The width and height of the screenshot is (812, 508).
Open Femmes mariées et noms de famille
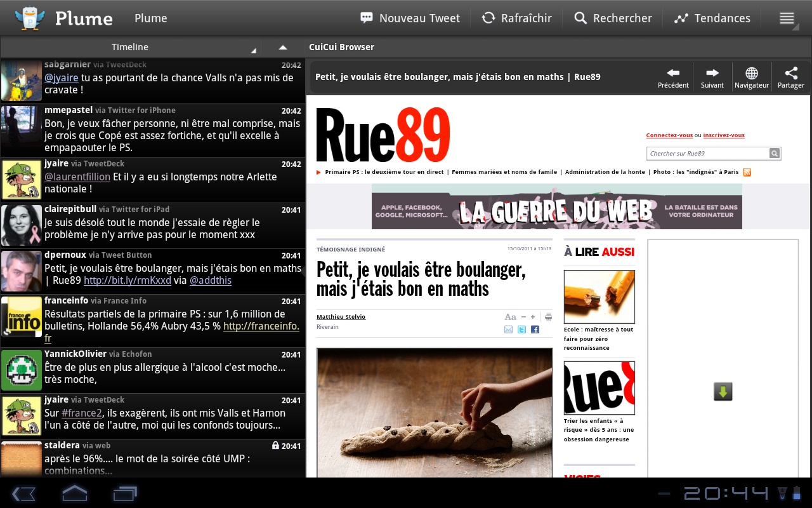coord(504,172)
